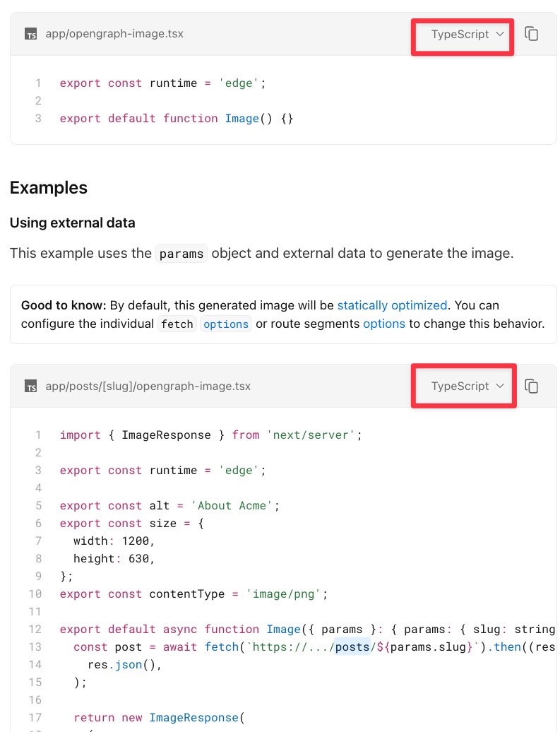The height and width of the screenshot is (732, 560).
Task: Click the chevron inside the top TypeScript selector
Action: [x=501, y=34]
